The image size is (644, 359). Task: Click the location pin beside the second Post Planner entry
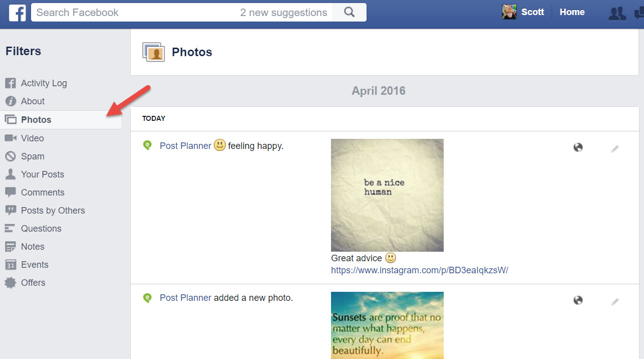147,297
